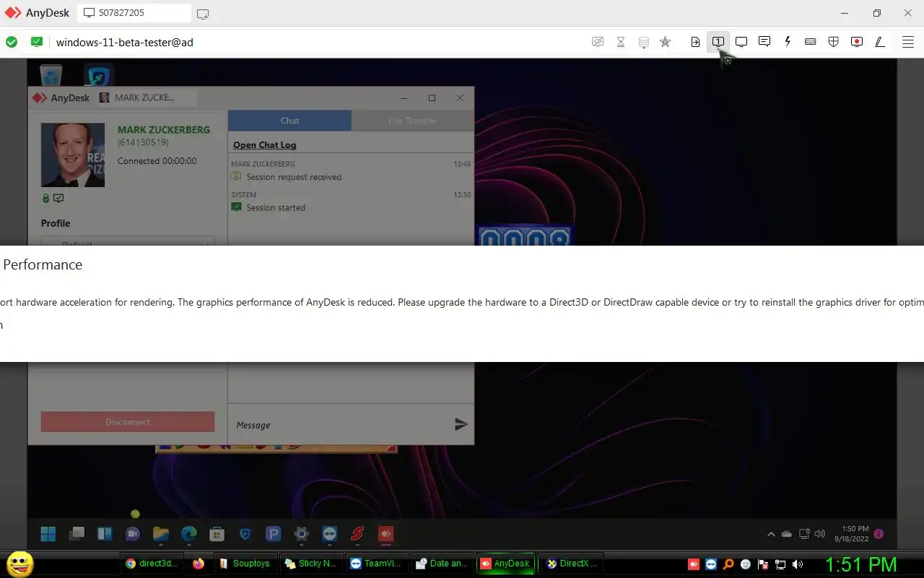Image resolution: width=924 pixels, height=578 pixels.
Task: Activate the whiteboard pen icon
Action: pyautogui.click(x=880, y=42)
